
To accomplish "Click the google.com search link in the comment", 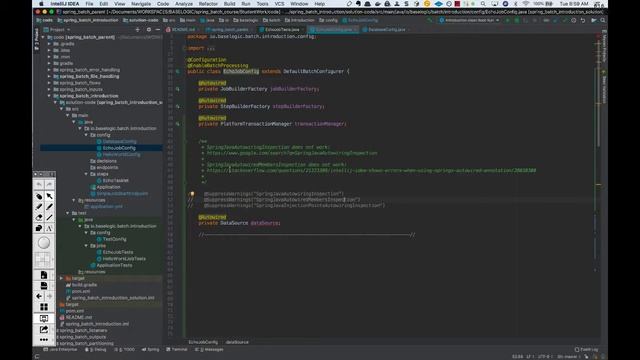I will (x=292, y=153).
